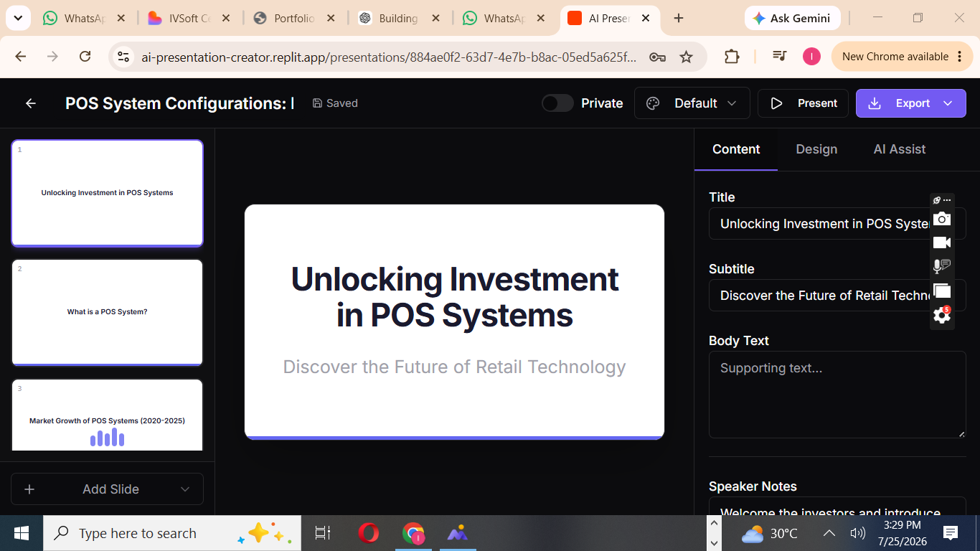Reload the page

coord(85,57)
